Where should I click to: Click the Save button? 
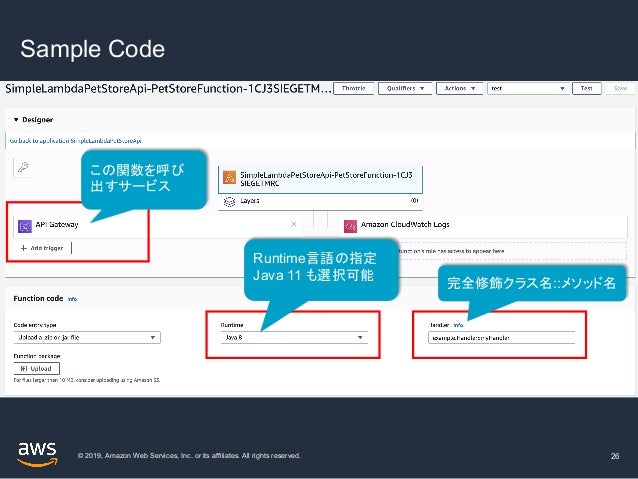(x=620, y=88)
